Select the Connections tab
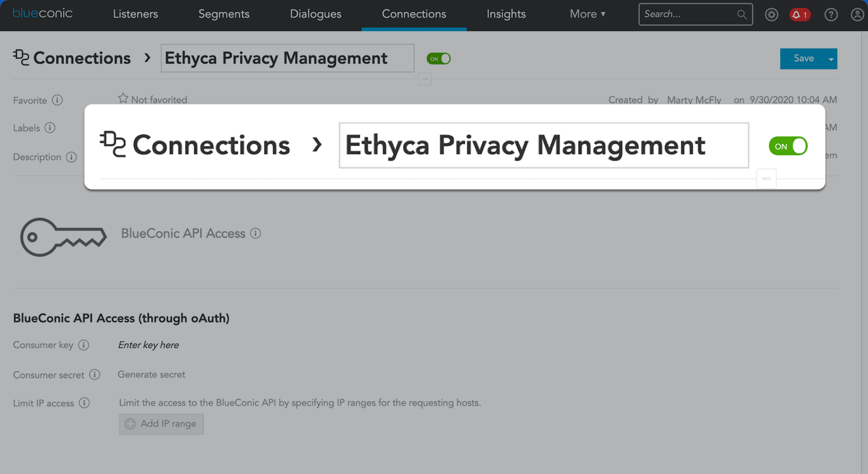The width and height of the screenshot is (868, 474). (x=414, y=14)
